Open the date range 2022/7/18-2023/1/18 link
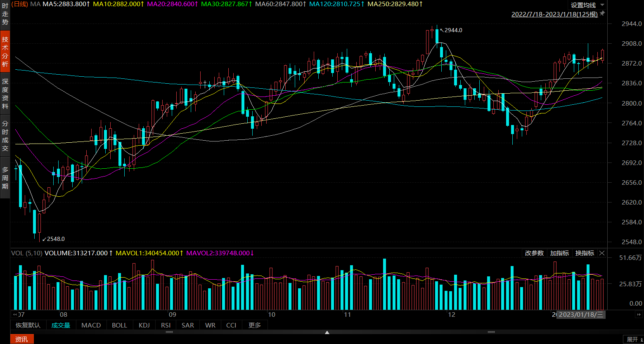The height and width of the screenshot is (344, 644). point(554,14)
